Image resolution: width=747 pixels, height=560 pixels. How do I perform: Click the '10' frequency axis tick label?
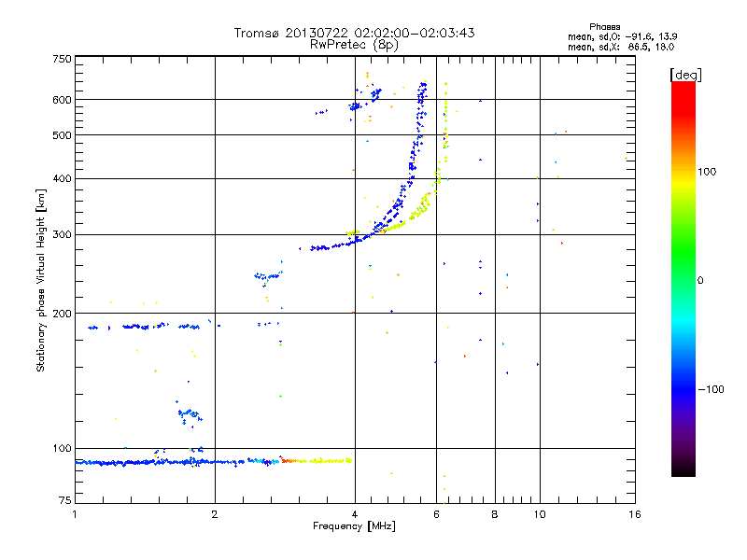pos(540,514)
